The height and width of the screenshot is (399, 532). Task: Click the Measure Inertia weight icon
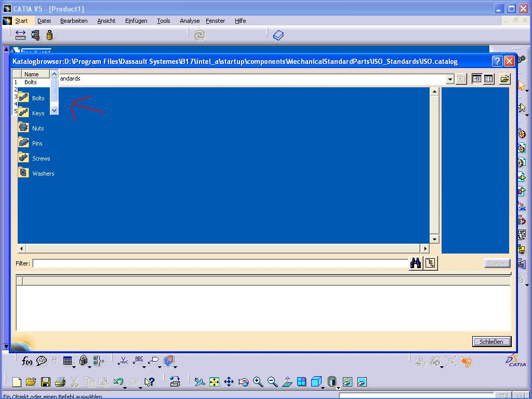tap(49, 35)
